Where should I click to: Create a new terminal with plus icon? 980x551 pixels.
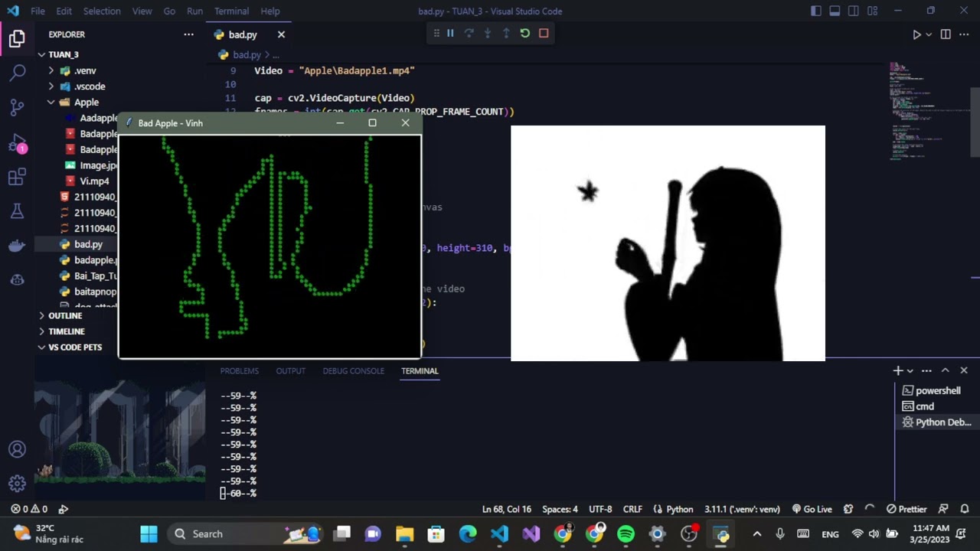898,370
